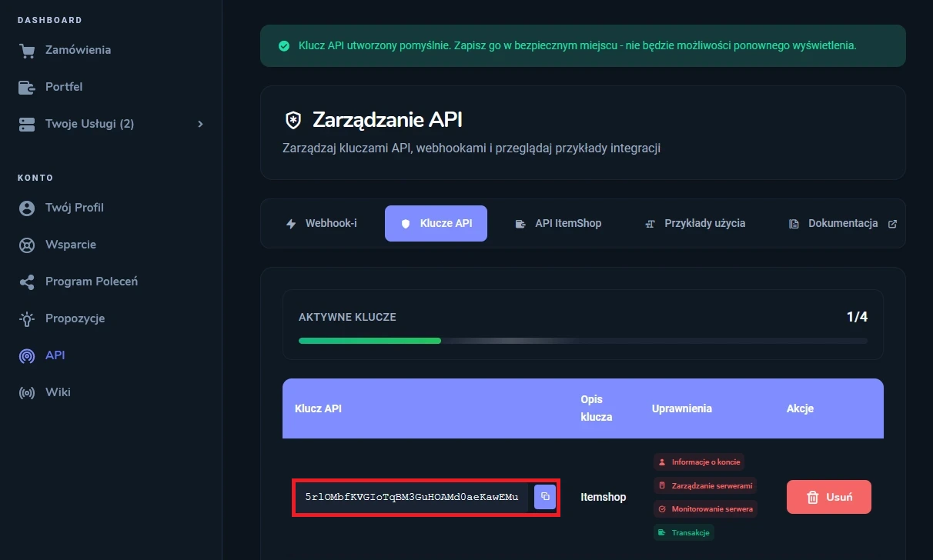
Task: Click the Zamówienia cart icon
Action: (27, 51)
